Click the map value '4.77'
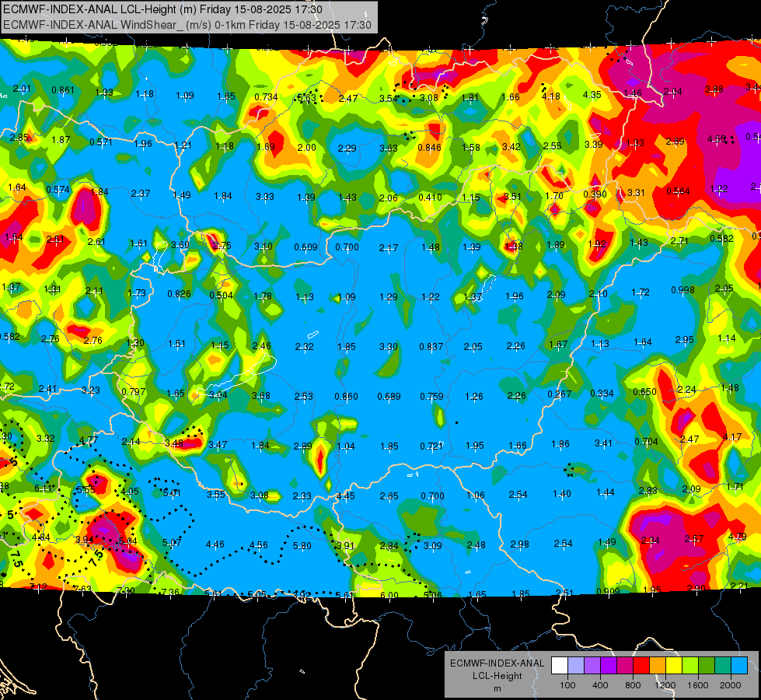The width and height of the screenshot is (761, 700). (89, 440)
